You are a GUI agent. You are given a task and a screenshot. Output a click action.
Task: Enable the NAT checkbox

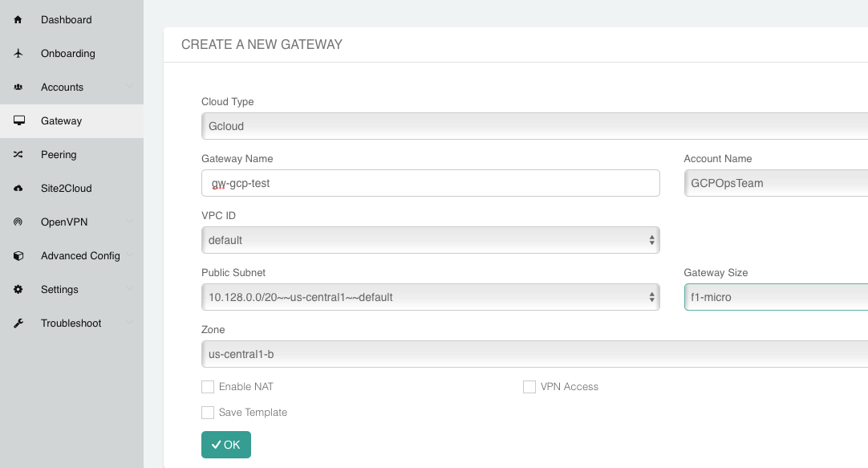(208, 387)
